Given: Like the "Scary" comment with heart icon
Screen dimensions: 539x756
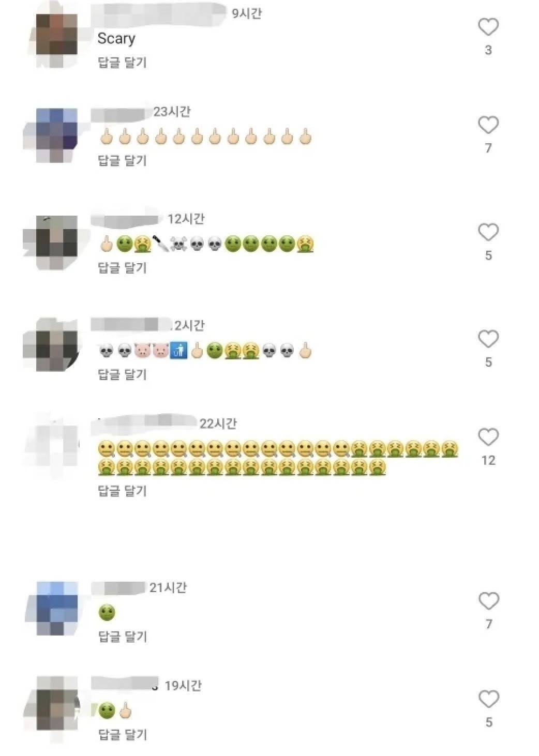Looking at the screenshot, I should (488, 27).
